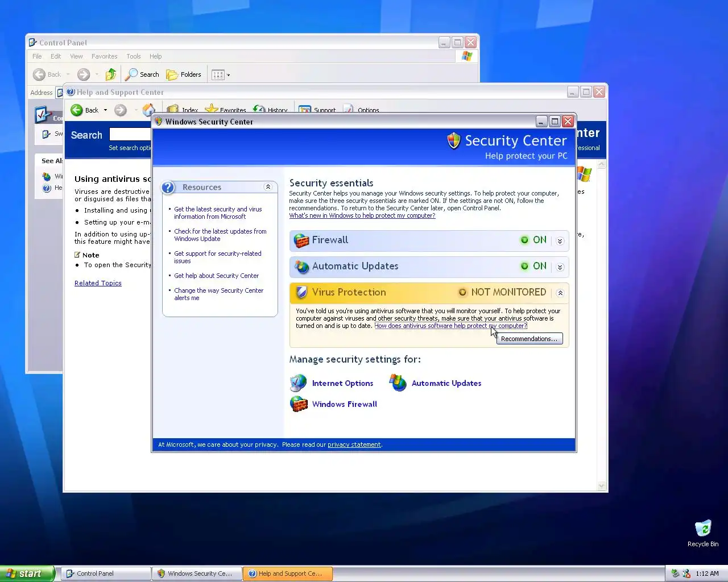Click Forward arrow in Help and Support Center
This screenshot has height=582, width=728.
pos(121,110)
